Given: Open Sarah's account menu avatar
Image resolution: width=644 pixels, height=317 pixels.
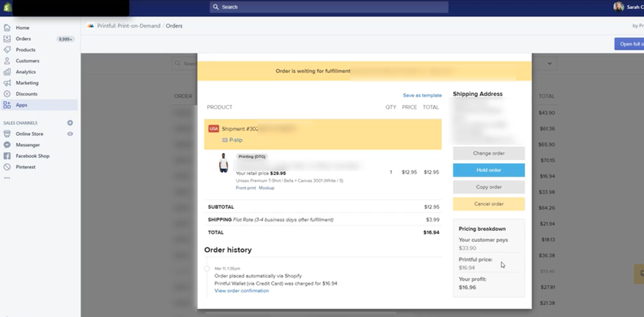Looking at the screenshot, I should pos(619,7).
